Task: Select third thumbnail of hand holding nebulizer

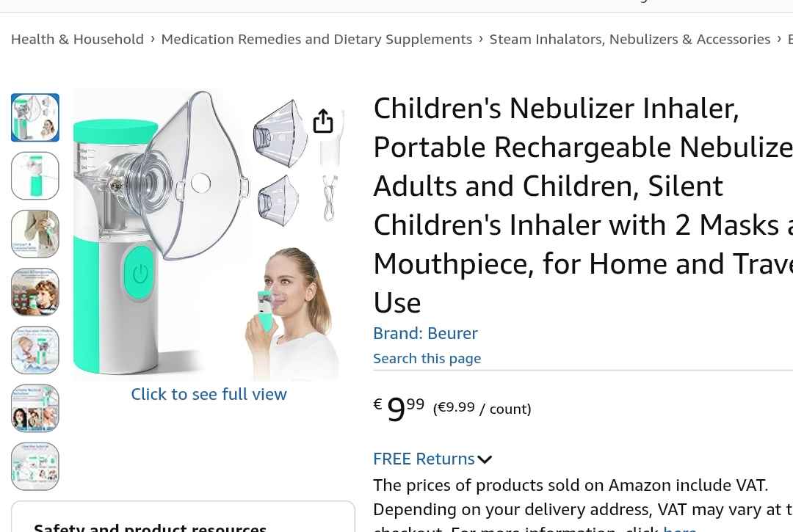Action: click(x=35, y=234)
